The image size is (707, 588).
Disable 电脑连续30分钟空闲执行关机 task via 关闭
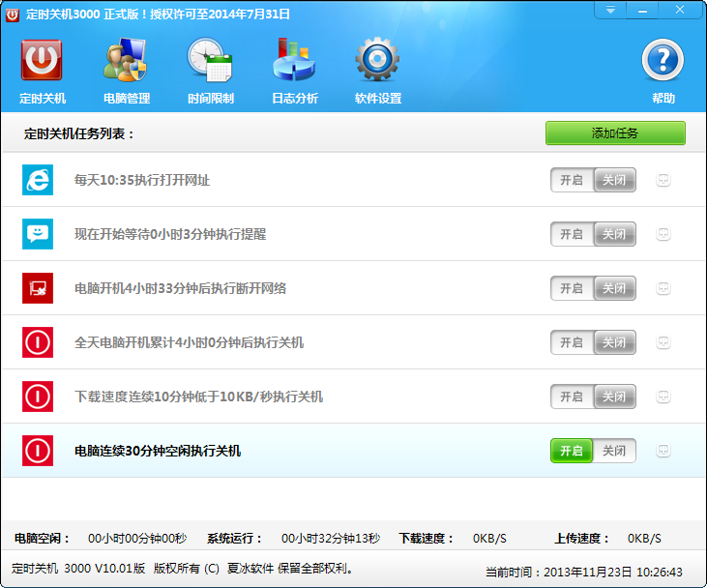click(614, 451)
